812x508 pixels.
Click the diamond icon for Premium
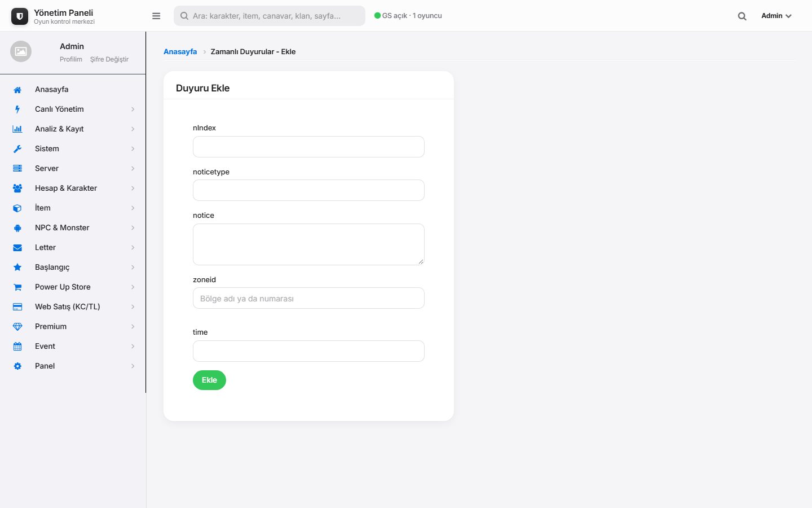(17, 327)
